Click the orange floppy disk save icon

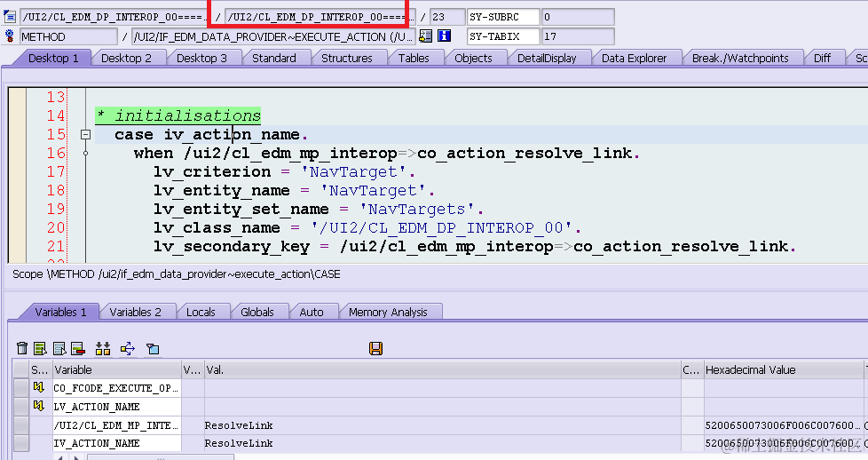point(376,348)
